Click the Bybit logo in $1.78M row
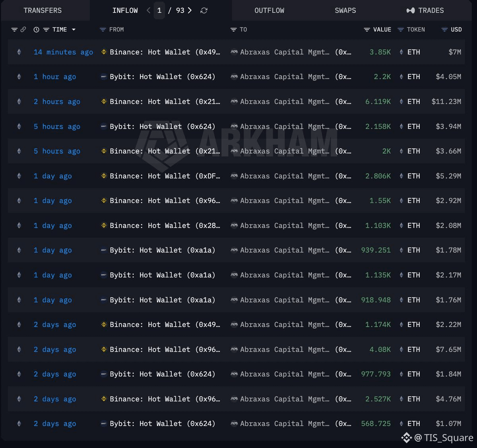 pyautogui.click(x=104, y=250)
